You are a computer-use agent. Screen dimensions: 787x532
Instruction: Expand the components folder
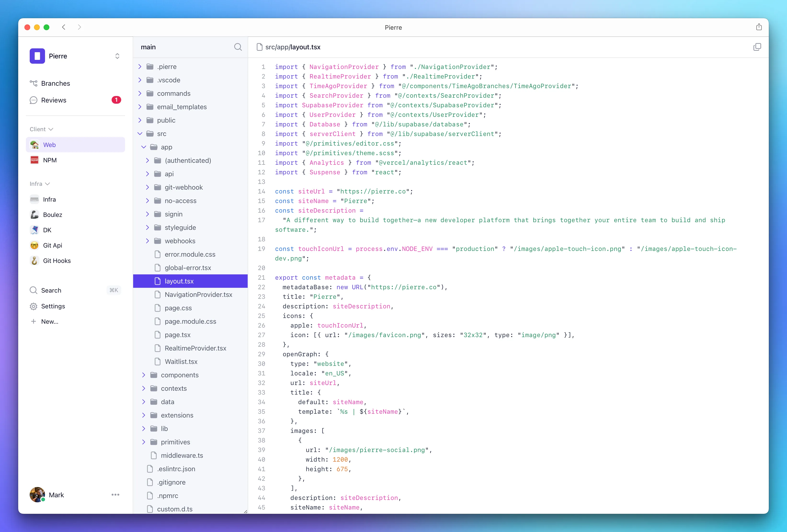(x=144, y=375)
